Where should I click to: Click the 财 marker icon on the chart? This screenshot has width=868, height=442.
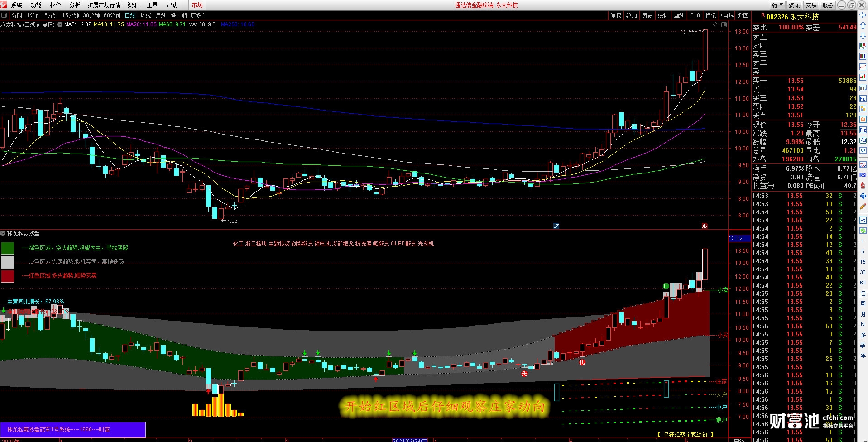pos(556,226)
